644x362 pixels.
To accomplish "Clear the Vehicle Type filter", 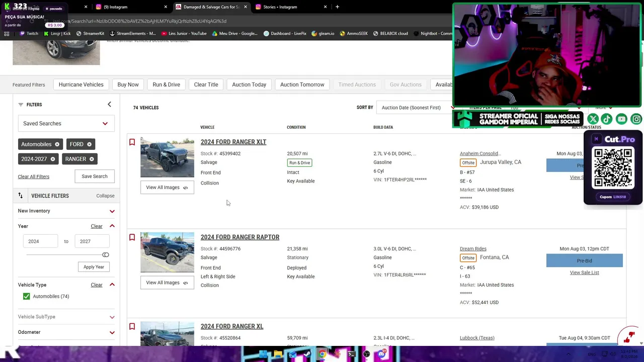I will (97, 285).
